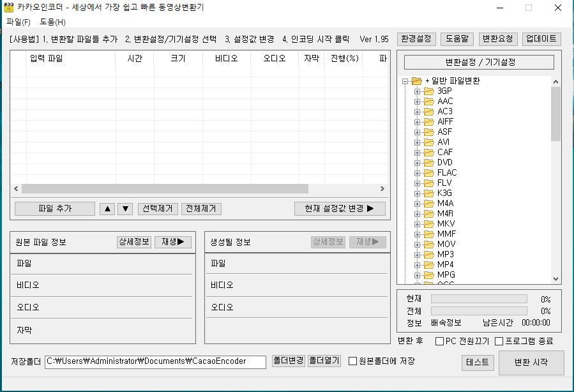Click the format tree vertical scrollbar thumb
This screenshot has height=392, width=574.
tap(555, 114)
